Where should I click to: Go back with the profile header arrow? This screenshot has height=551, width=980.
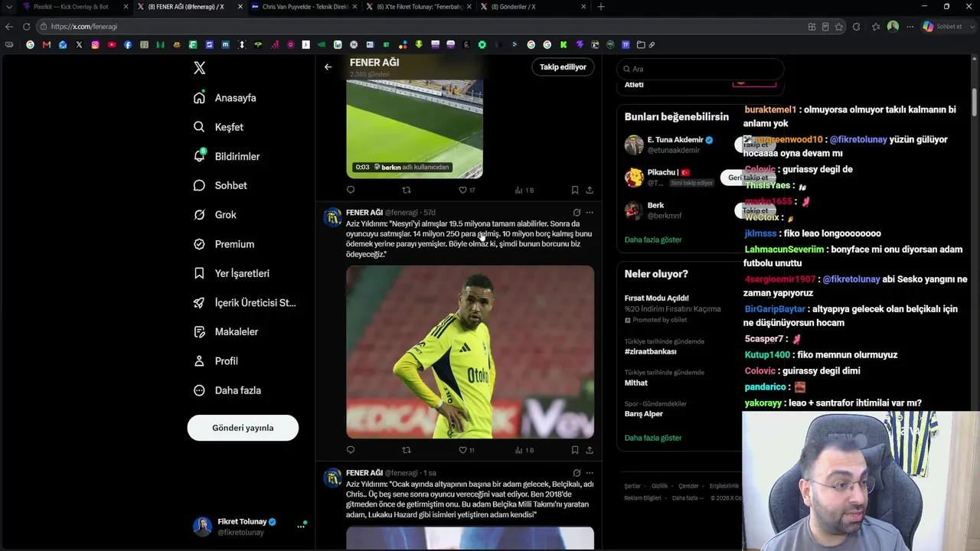tap(328, 67)
